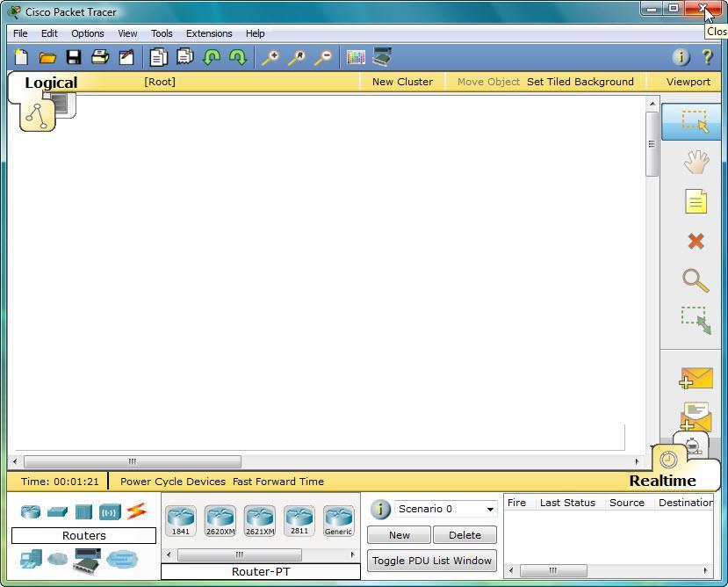
Task: Click New Cluster
Action: (x=402, y=82)
